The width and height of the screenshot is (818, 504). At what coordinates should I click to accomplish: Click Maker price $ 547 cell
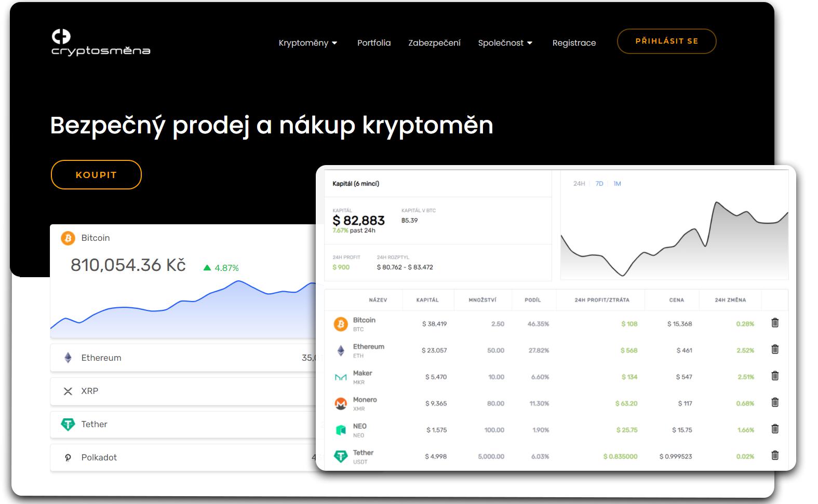coord(684,377)
